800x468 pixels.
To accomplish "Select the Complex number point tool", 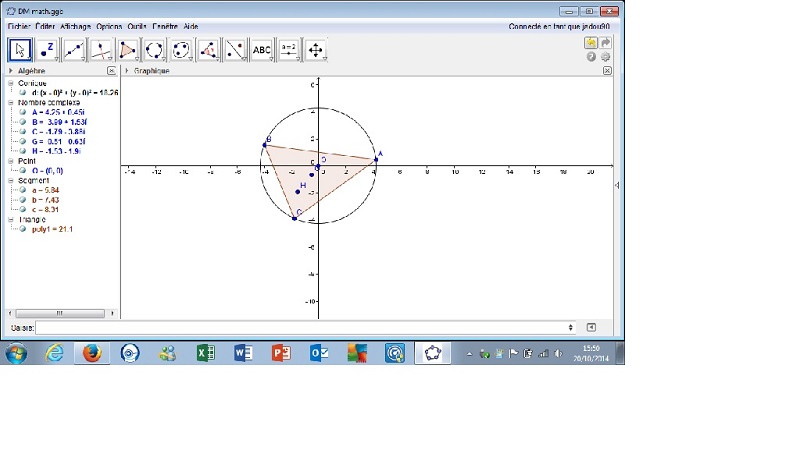I will tap(47, 50).
